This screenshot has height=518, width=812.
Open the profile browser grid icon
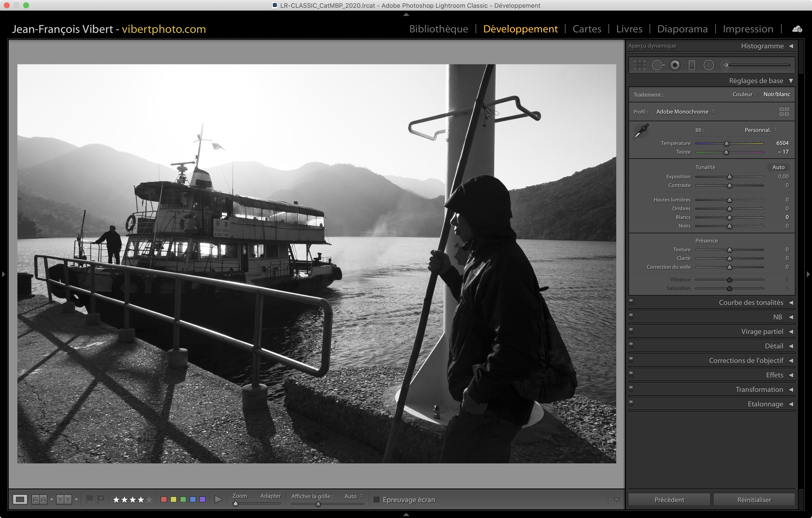[784, 112]
